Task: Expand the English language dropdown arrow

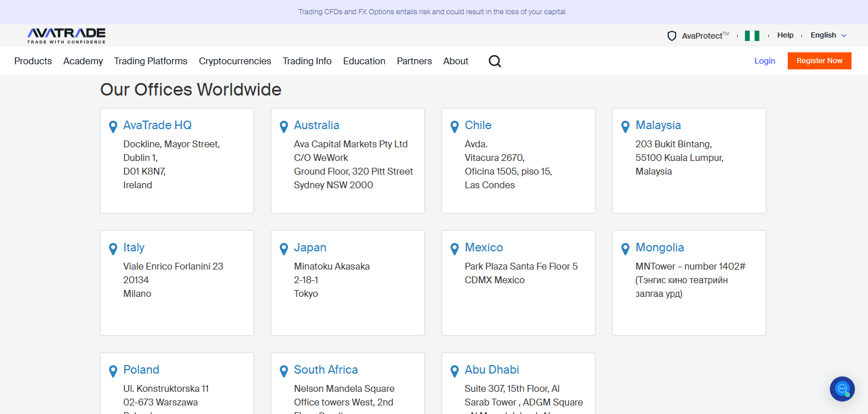Action: [844, 36]
